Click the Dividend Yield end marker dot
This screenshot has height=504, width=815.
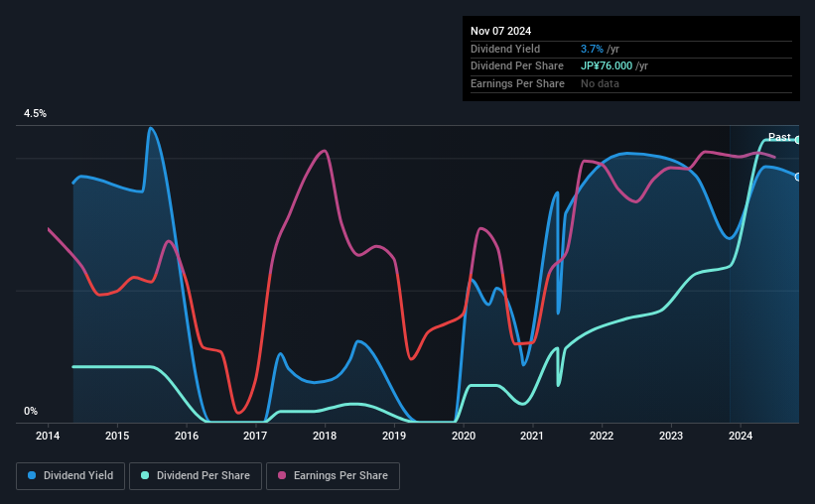coord(798,178)
